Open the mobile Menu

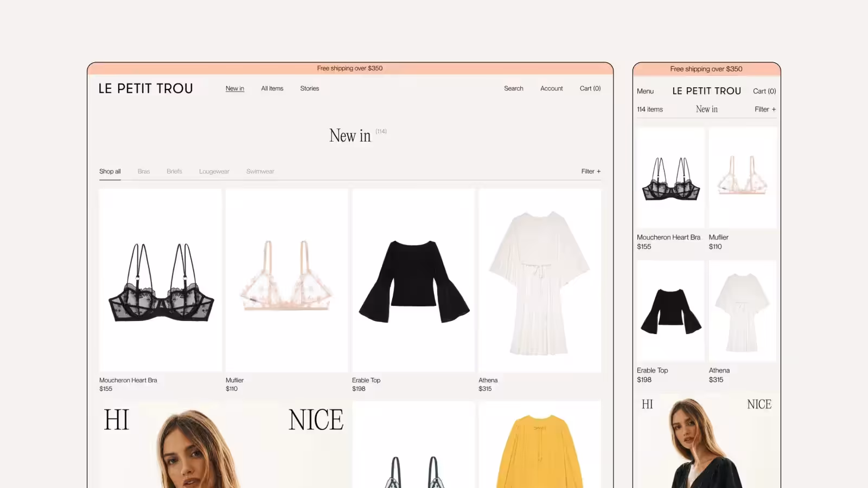(x=645, y=91)
